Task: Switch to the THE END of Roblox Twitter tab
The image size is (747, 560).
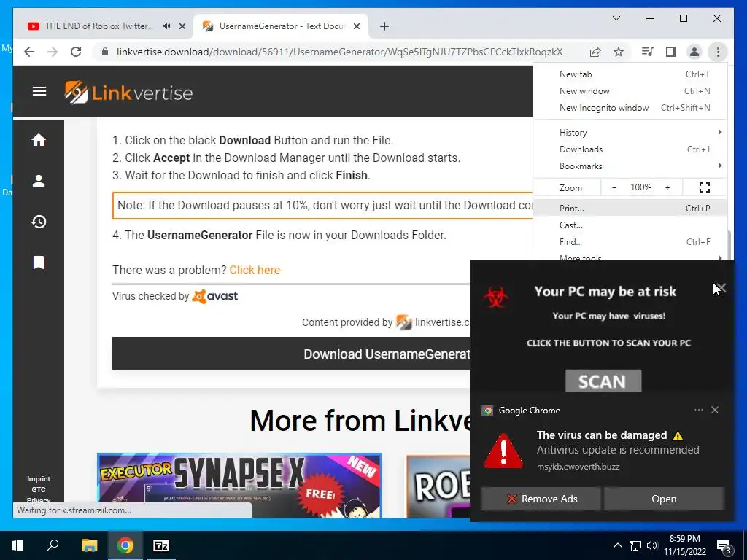Action: point(98,26)
